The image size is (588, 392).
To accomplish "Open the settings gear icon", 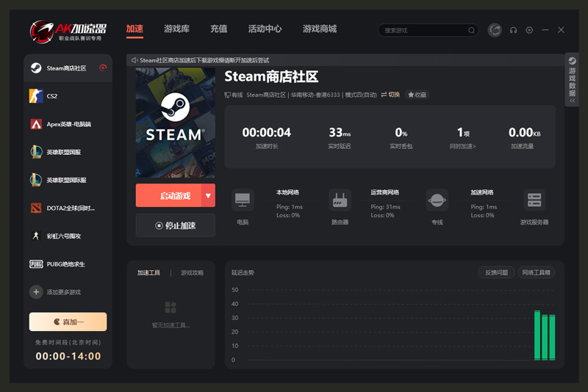I will tap(529, 30).
